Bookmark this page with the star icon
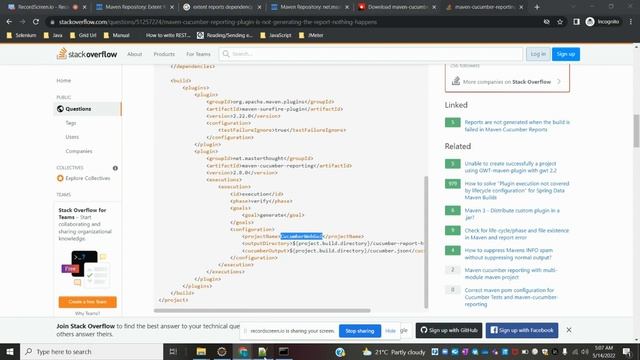 click(x=560, y=22)
